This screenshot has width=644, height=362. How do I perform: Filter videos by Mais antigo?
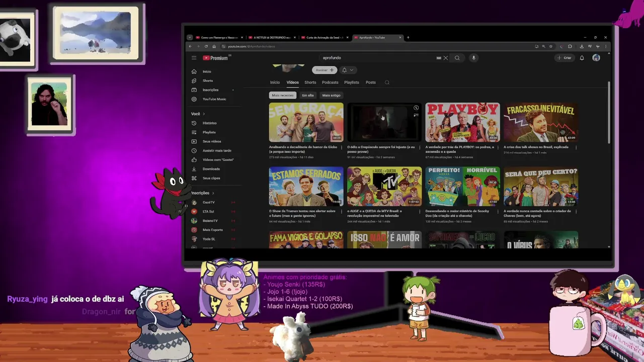[331, 95]
